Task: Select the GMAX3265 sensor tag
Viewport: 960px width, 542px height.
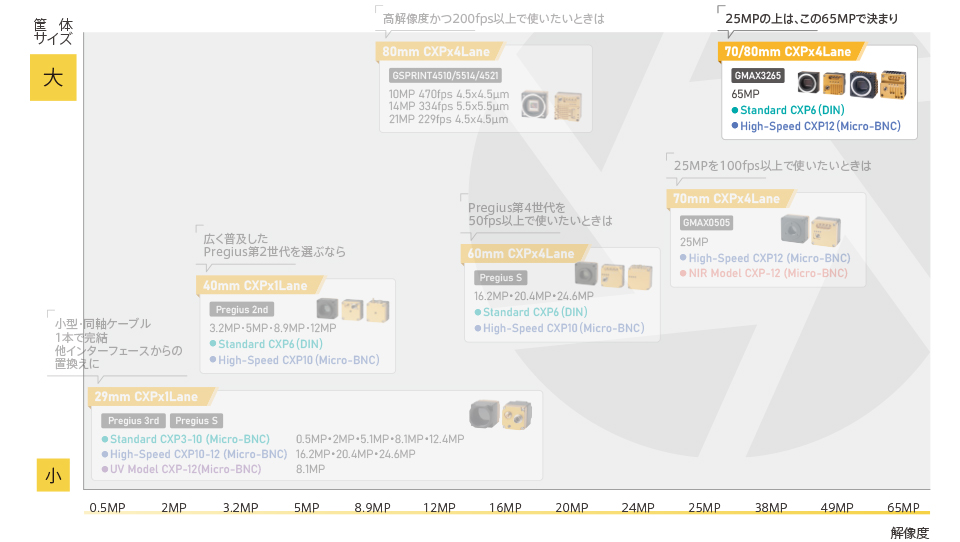Action: point(758,76)
